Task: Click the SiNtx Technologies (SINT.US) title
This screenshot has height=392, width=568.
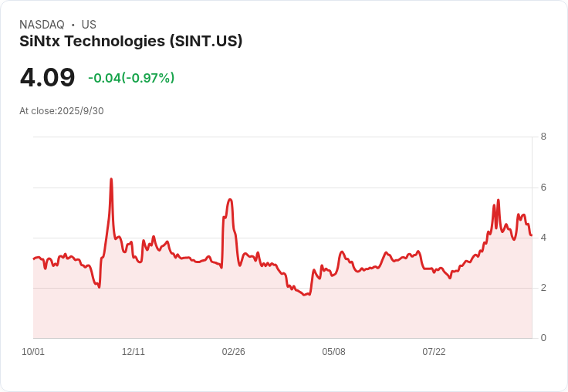Action: pos(131,41)
